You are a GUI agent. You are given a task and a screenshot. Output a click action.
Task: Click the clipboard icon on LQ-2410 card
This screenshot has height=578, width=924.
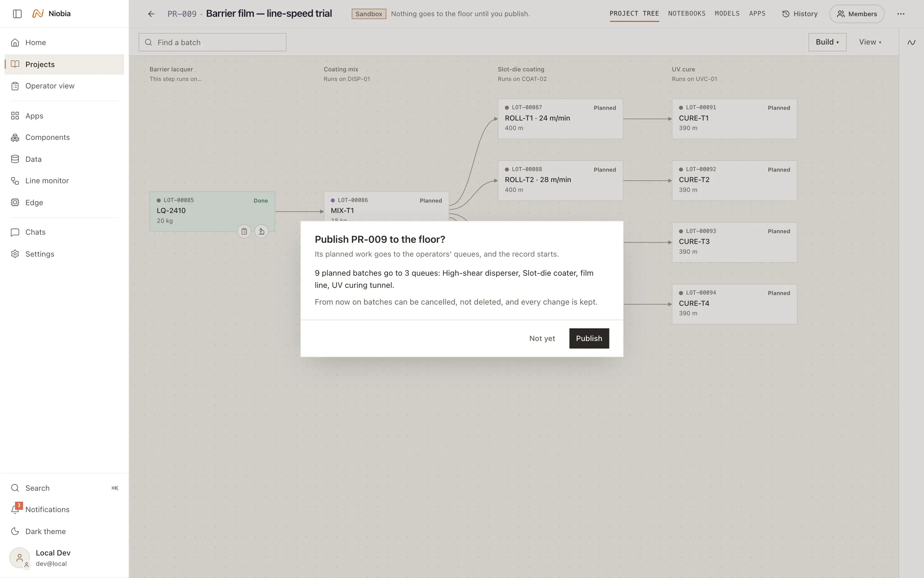click(x=244, y=231)
